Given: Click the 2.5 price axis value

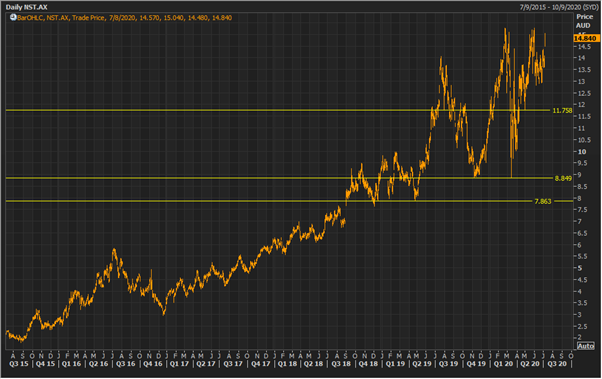Looking at the screenshot, I should [x=582, y=326].
